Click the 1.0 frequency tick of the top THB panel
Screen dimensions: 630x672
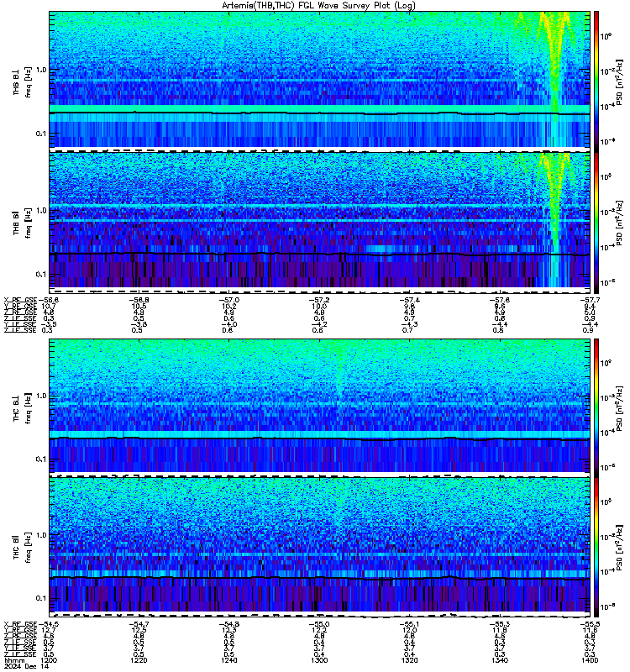tap(41, 70)
